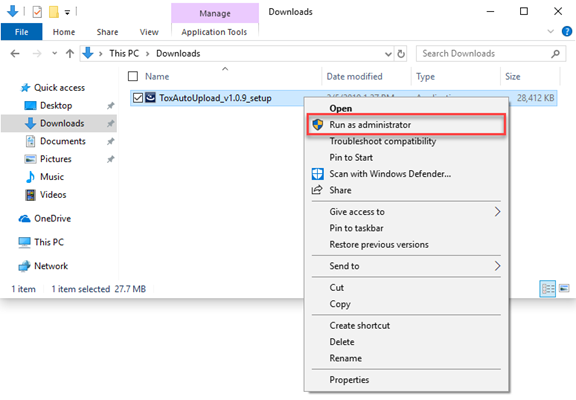Open the blue File menu button
Viewport: 576px width, 400px height.
click(22, 32)
